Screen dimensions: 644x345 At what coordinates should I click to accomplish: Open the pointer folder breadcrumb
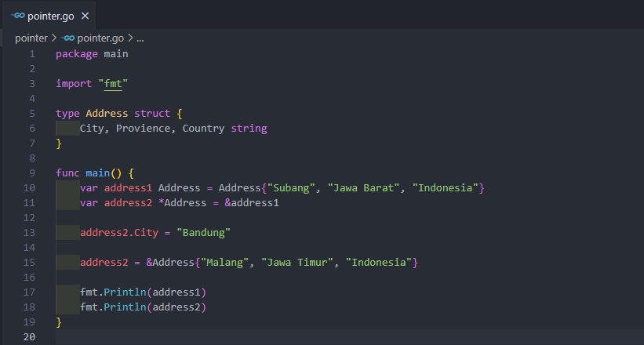pyautogui.click(x=31, y=38)
